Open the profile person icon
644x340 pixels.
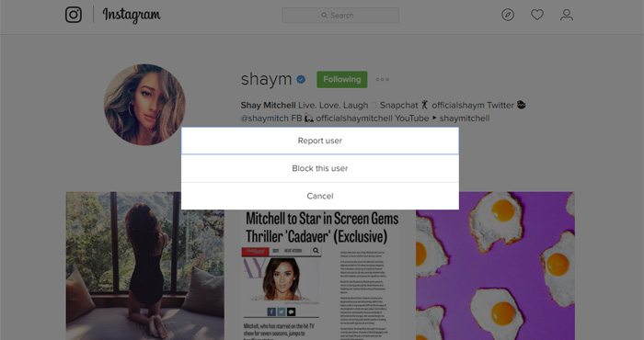567,16
